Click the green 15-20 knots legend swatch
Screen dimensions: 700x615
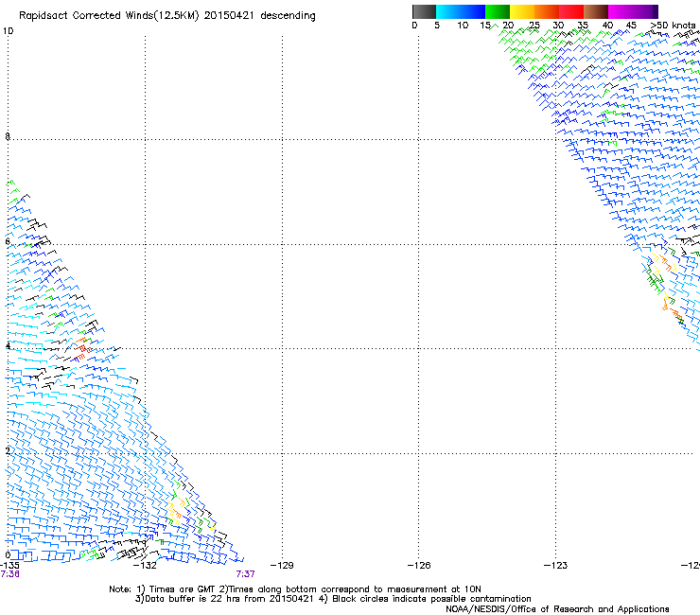[x=498, y=11]
